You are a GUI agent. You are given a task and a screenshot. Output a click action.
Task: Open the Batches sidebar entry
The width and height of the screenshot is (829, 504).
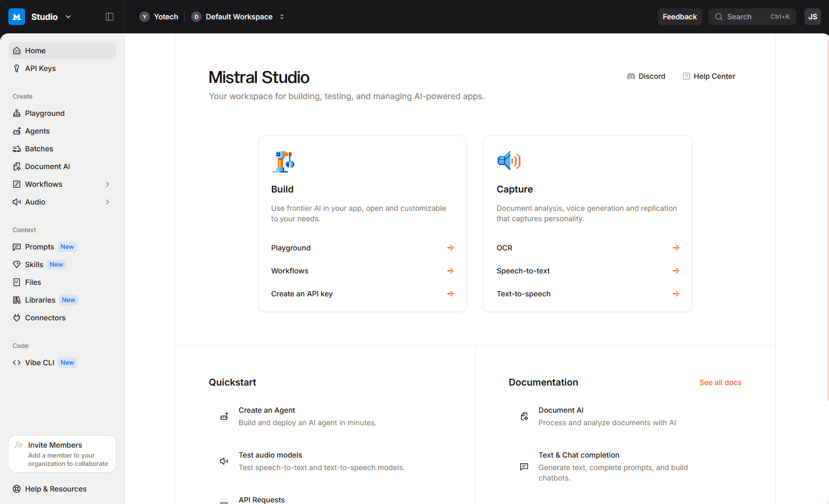[x=62, y=149]
